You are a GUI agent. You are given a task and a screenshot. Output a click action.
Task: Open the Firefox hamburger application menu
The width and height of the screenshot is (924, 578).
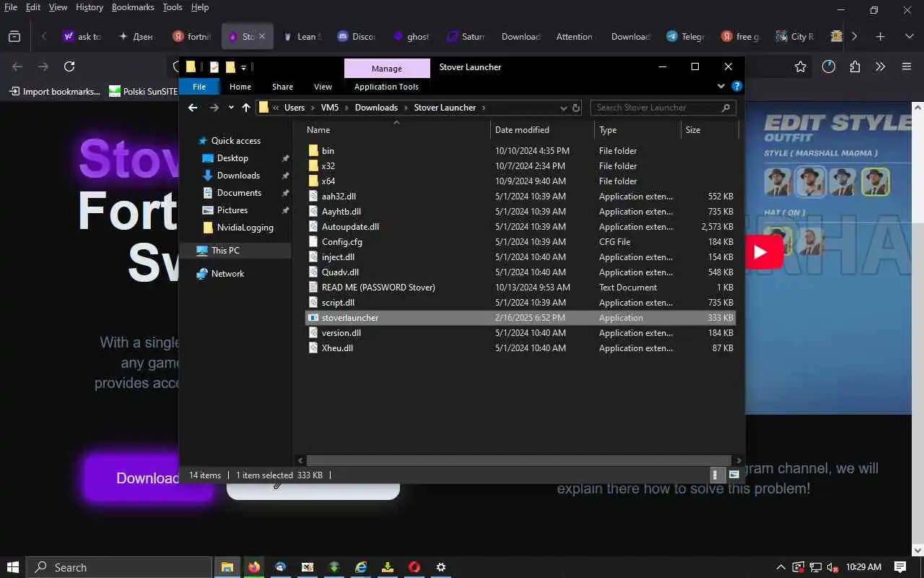tap(907, 66)
